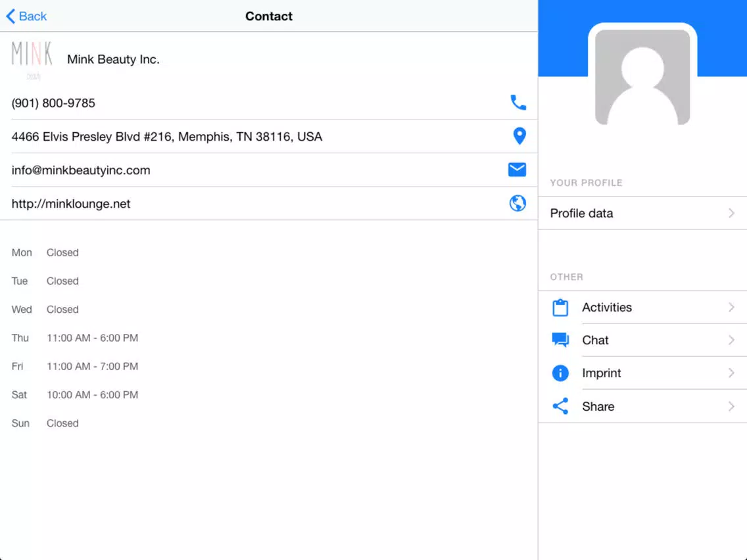Click the email envelope icon
This screenshot has height=560, width=747.
tap(517, 170)
